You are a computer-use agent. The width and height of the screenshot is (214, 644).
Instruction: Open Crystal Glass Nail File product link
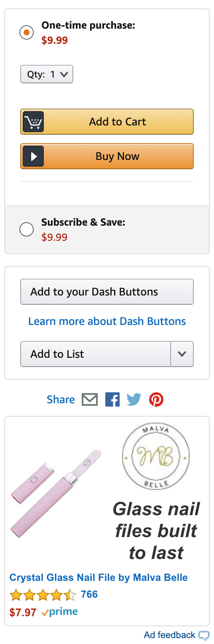(99, 577)
